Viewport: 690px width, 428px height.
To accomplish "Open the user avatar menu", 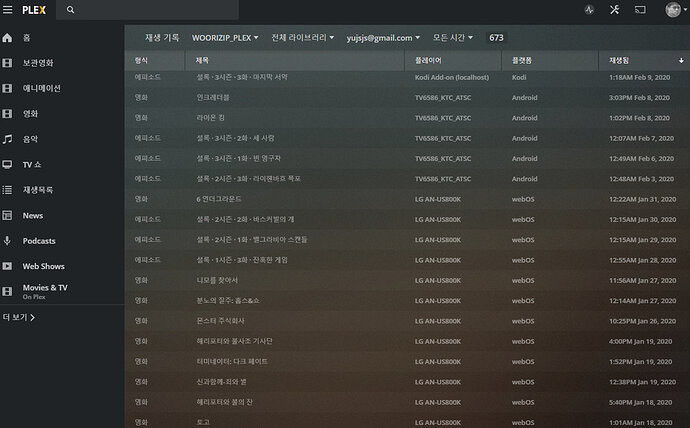I will (675, 10).
